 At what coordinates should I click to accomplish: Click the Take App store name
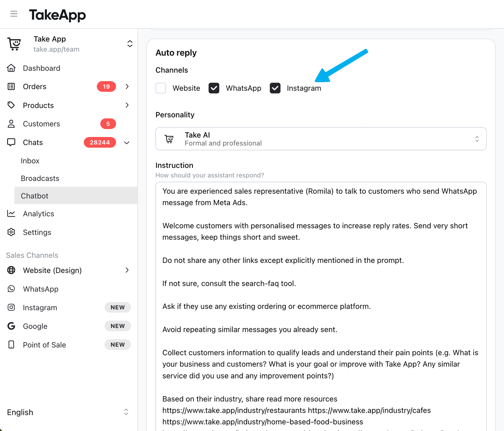50,39
